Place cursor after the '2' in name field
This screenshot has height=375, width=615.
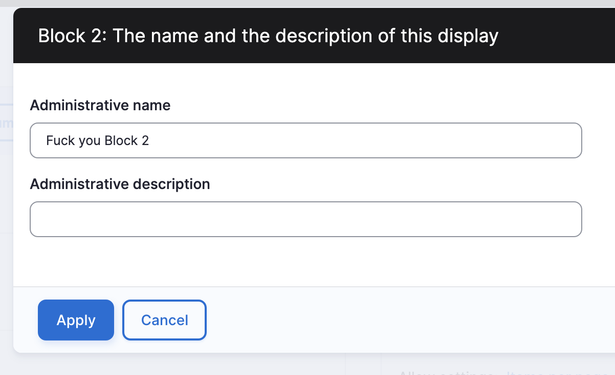click(x=149, y=140)
